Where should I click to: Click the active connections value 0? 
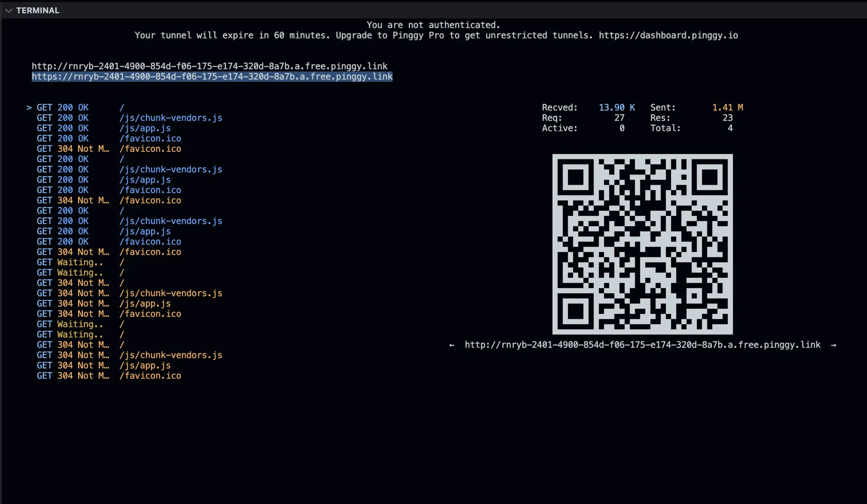point(622,128)
